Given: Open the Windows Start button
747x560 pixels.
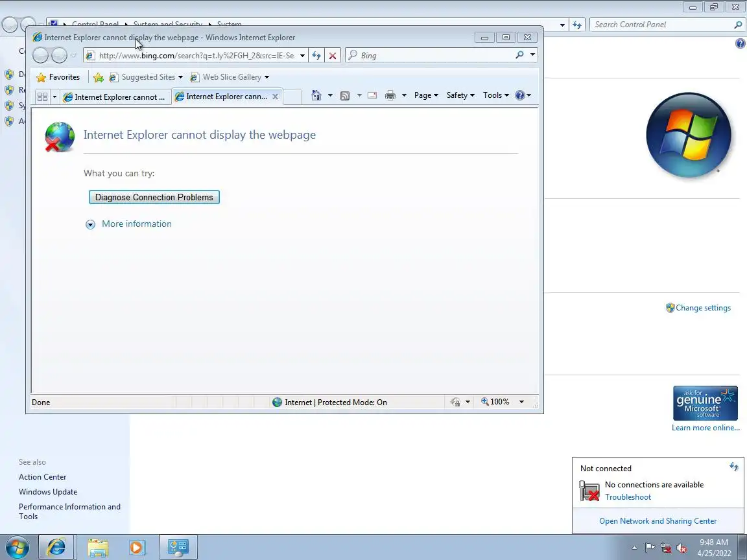Looking at the screenshot, I should coord(17,548).
